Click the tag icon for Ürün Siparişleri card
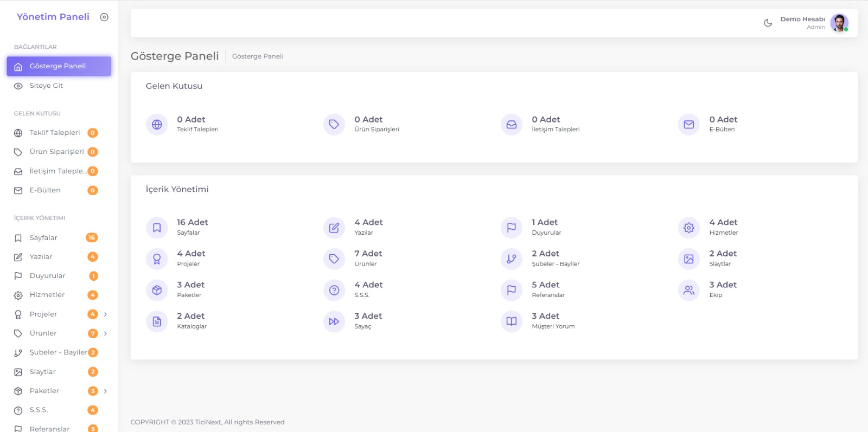Image resolution: width=868 pixels, height=432 pixels. pyautogui.click(x=334, y=125)
